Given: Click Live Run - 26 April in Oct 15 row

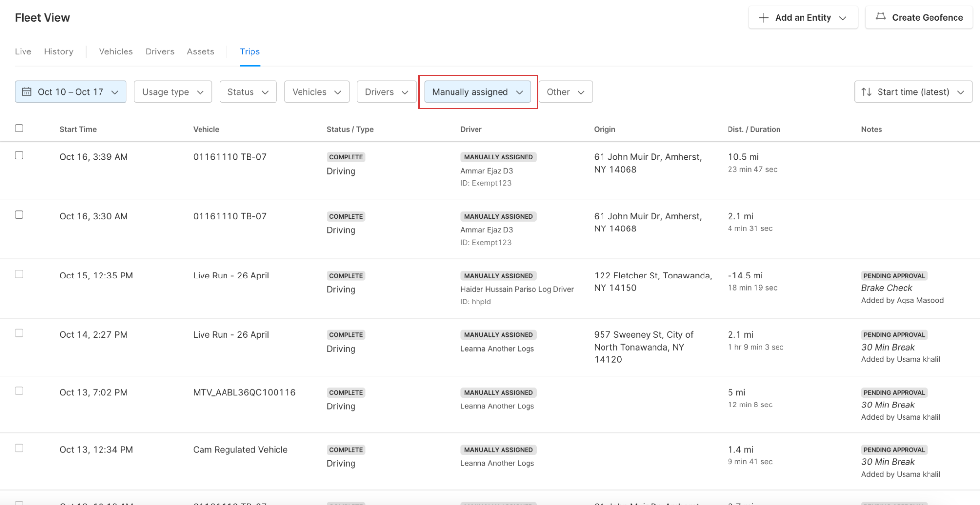Looking at the screenshot, I should point(231,276).
